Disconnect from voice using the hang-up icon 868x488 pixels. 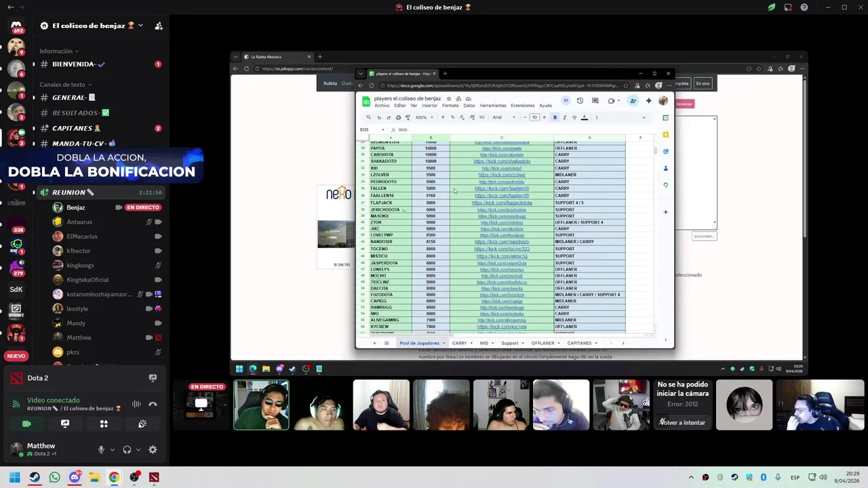point(153,404)
